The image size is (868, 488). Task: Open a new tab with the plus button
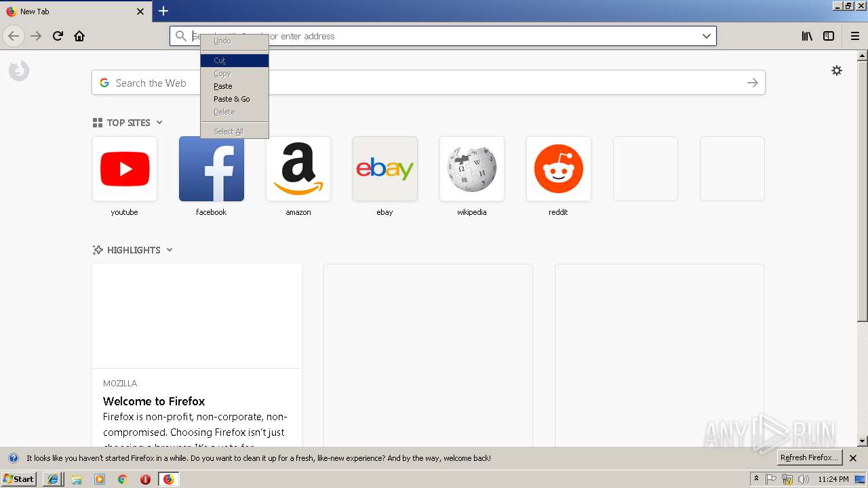pos(163,11)
